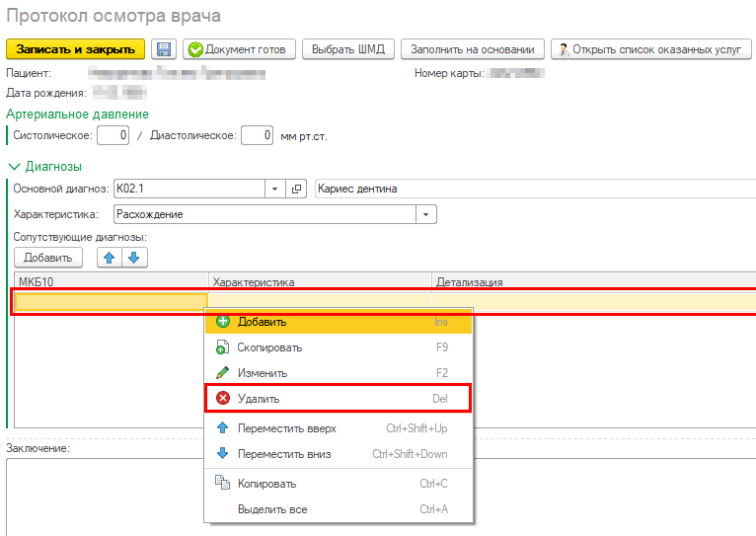The image size is (756, 536).
Task: Click the floppy disk save icon
Action: tap(164, 49)
